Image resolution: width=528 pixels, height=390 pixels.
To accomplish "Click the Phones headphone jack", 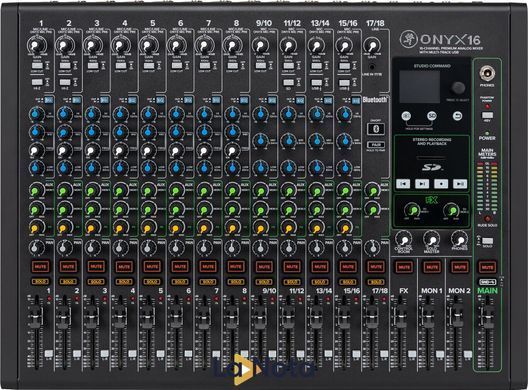I will [487, 72].
